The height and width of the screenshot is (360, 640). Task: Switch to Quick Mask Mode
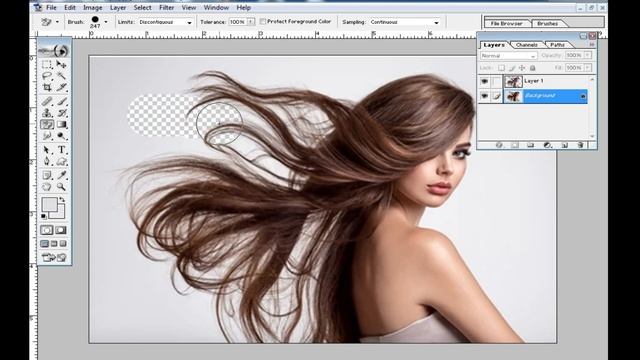[x=61, y=230]
